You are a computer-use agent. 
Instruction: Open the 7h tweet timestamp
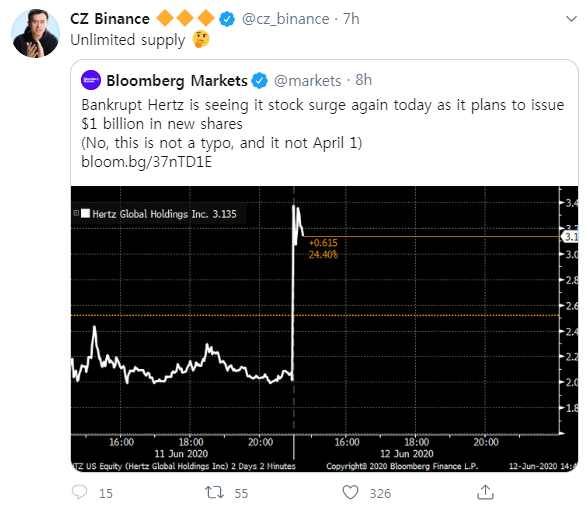tap(351, 19)
